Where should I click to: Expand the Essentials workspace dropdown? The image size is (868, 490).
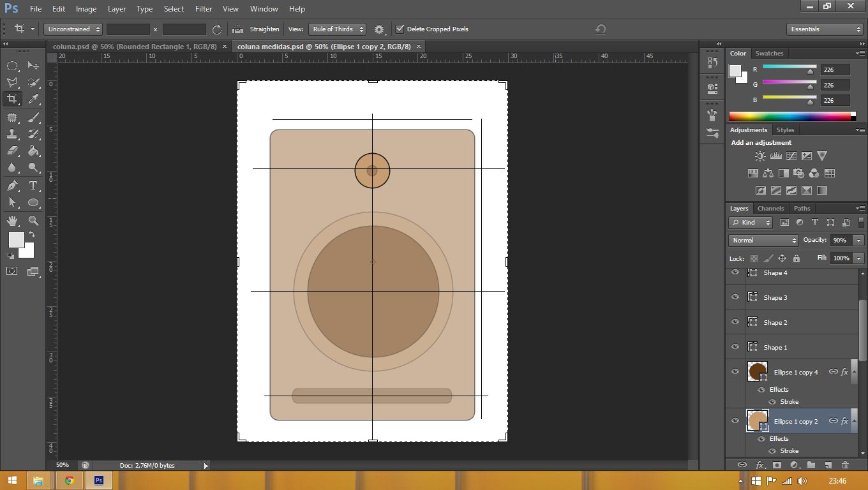825,29
